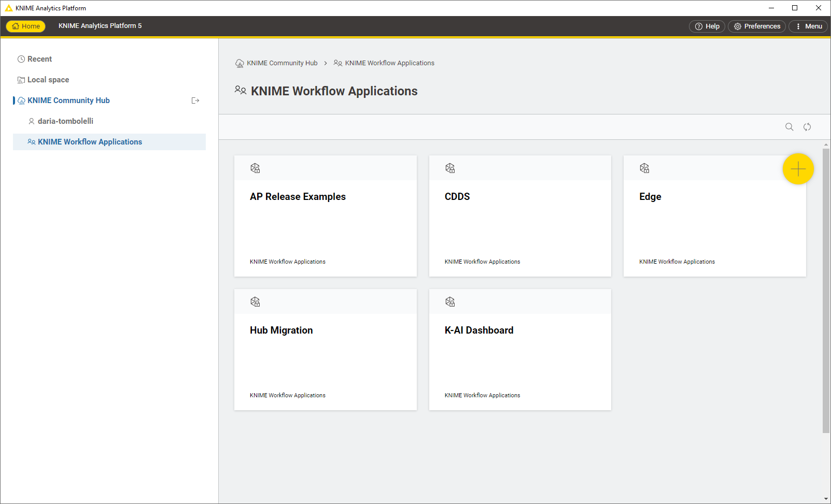Click the space icon on K-AI Dashboard card
This screenshot has height=504, width=831.
coord(450,302)
